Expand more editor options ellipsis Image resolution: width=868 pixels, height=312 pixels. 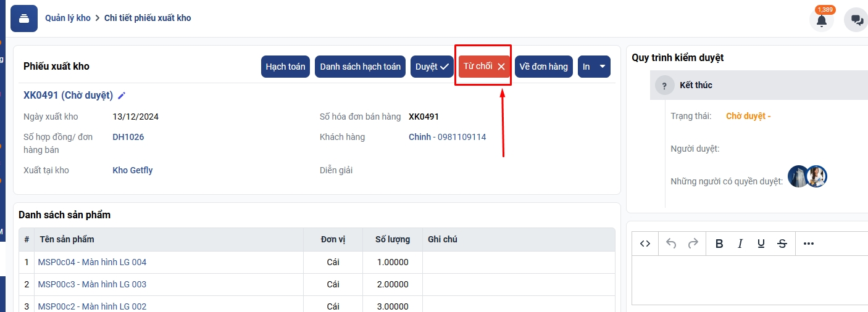click(809, 244)
